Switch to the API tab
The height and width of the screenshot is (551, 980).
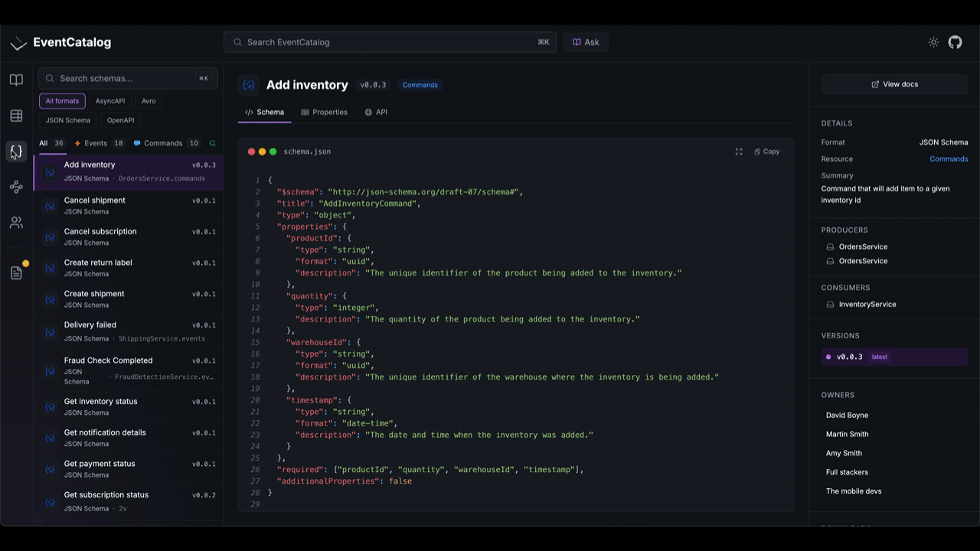(376, 112)
